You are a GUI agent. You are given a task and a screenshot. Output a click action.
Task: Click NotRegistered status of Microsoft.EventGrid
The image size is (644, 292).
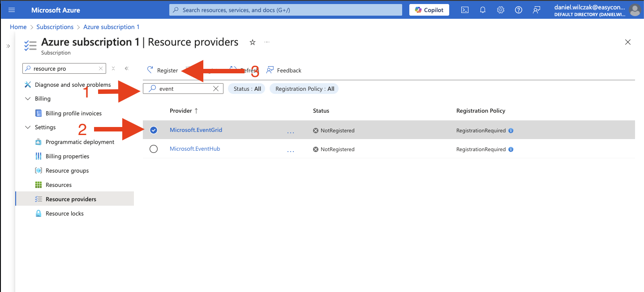334,131
